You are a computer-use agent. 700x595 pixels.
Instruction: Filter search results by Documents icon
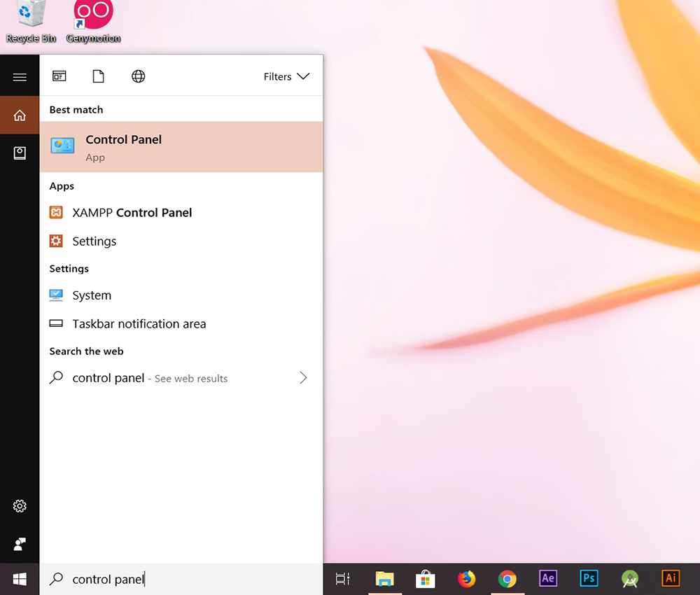click(x=99, y=77)
